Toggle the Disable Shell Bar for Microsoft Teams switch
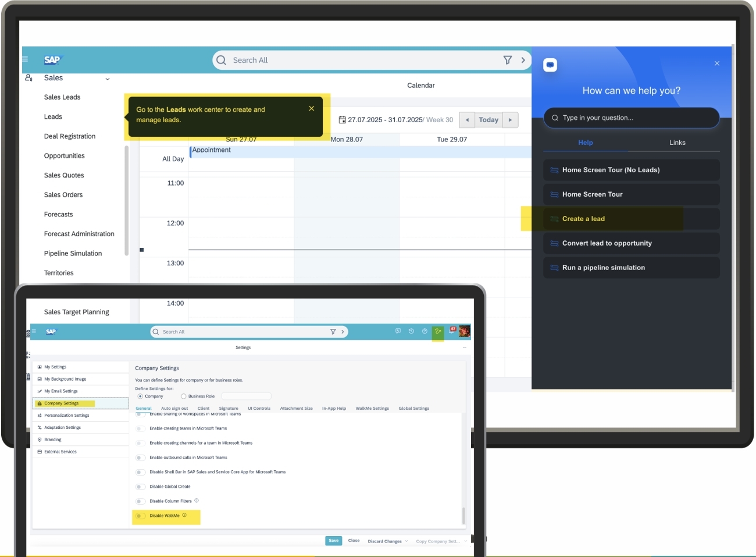 coord(140,472)
